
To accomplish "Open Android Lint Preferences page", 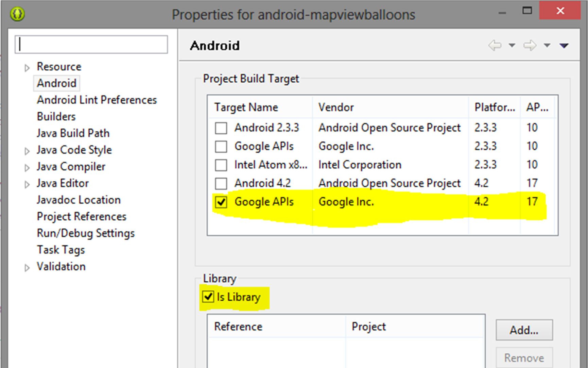I will [97, 100].
